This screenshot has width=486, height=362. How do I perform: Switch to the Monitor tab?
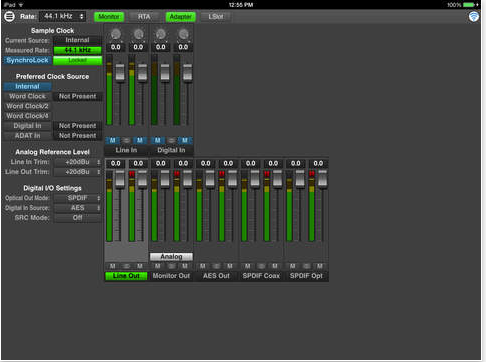click(109, 17)
